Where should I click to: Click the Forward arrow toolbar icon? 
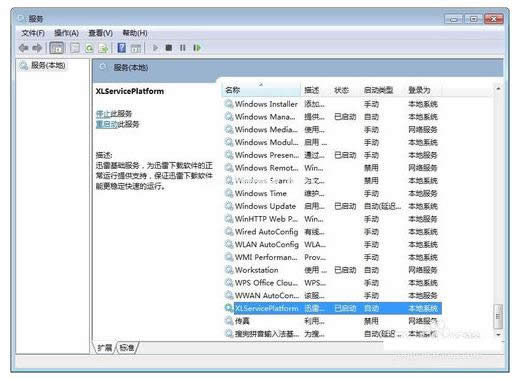(x=37, y=48)
